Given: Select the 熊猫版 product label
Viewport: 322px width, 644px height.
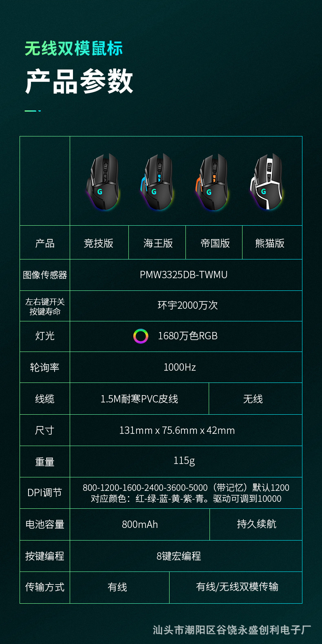Looking at the screenshot, I should click(270, 243).
